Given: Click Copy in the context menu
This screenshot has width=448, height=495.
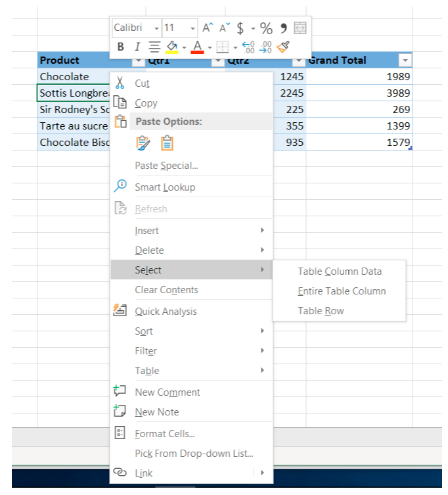Looking at the screenshot, I should click(x=146, y=103).
